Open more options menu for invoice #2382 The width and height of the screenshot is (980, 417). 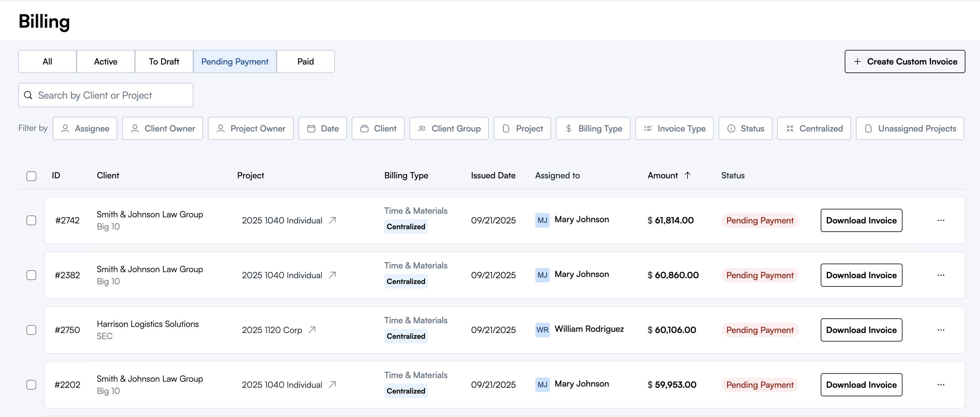point(940,275)
